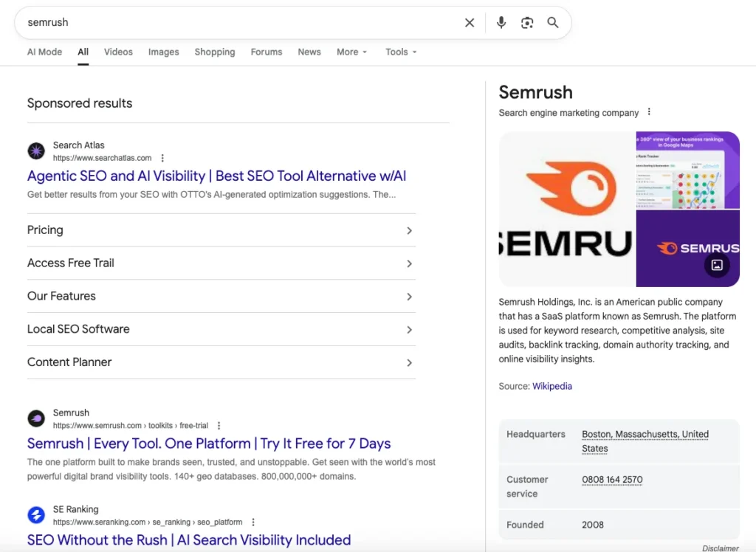The image size is (756, 552).
Task: Click the Disclaimer link
Action: click(721, 548)
